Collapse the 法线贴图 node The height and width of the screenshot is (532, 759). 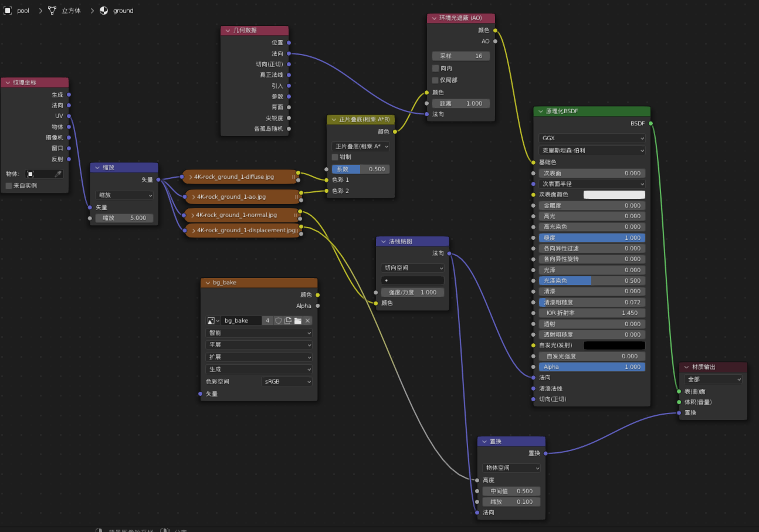384,242
